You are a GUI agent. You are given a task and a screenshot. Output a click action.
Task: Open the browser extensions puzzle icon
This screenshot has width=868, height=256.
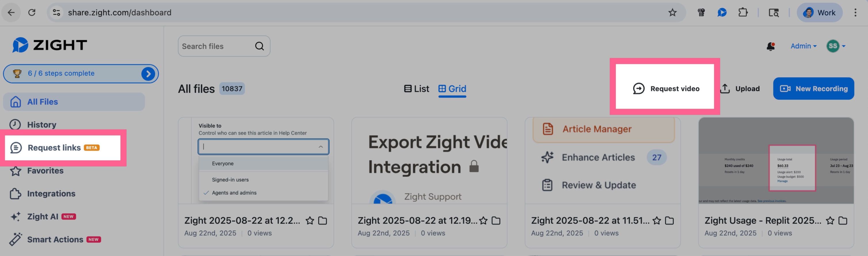743,13
